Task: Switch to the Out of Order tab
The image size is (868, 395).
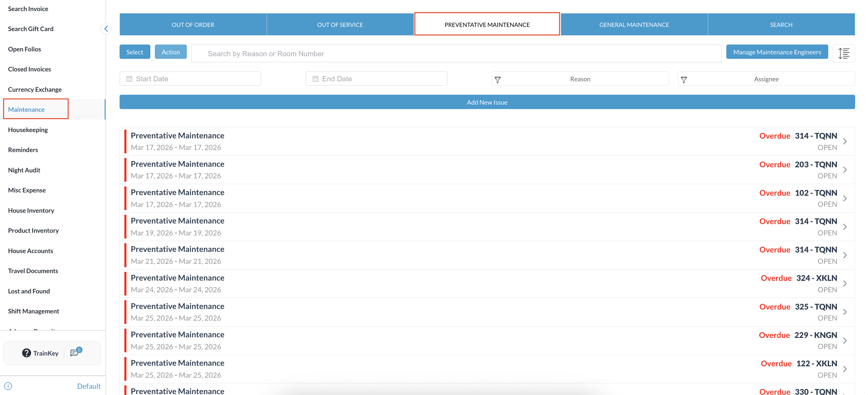Action: click(x=193, y=25)
